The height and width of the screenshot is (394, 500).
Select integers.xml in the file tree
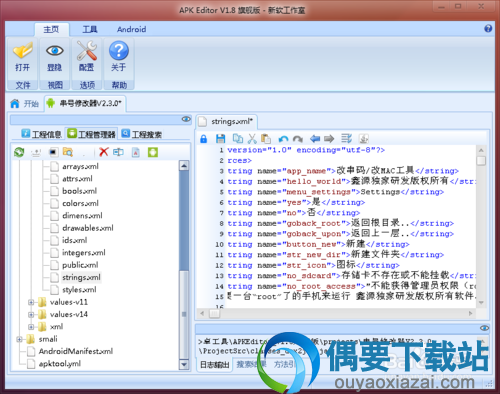[84, 253]
